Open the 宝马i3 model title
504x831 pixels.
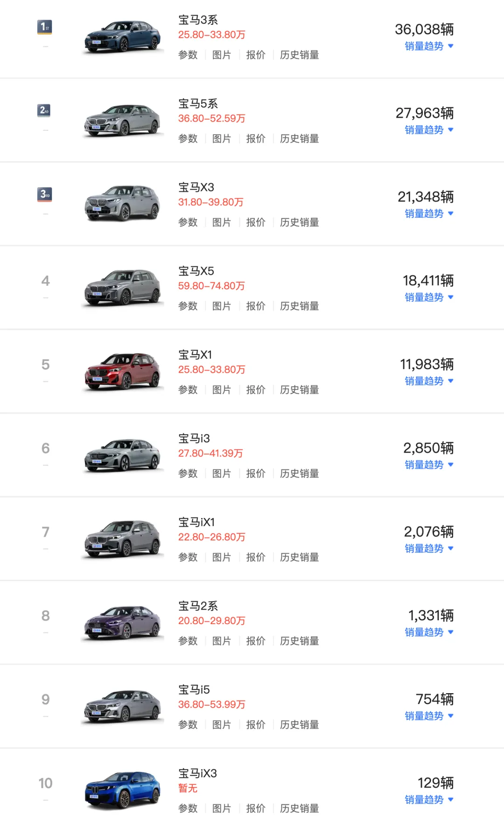[x=194, y=439]
